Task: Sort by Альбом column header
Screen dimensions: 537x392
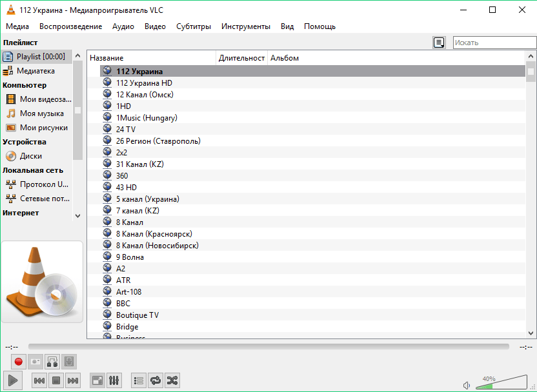Action: pyautogui.click(x=396, y=58)
